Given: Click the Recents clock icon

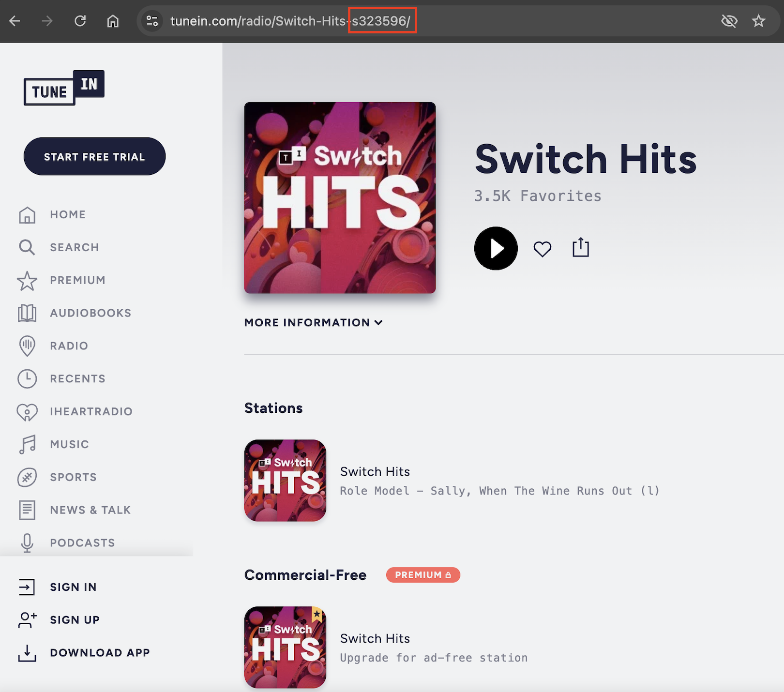Looking at the screenshot, I should [27, 379].
